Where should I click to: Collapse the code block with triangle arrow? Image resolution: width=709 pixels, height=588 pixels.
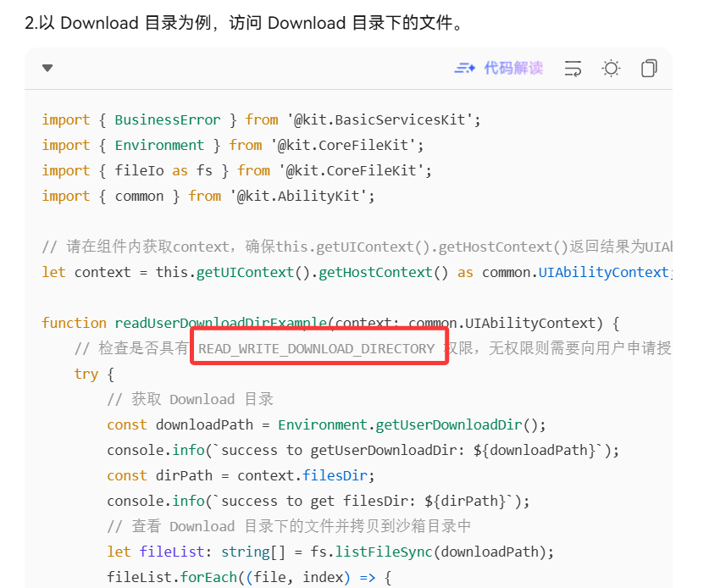pos(47,69)
